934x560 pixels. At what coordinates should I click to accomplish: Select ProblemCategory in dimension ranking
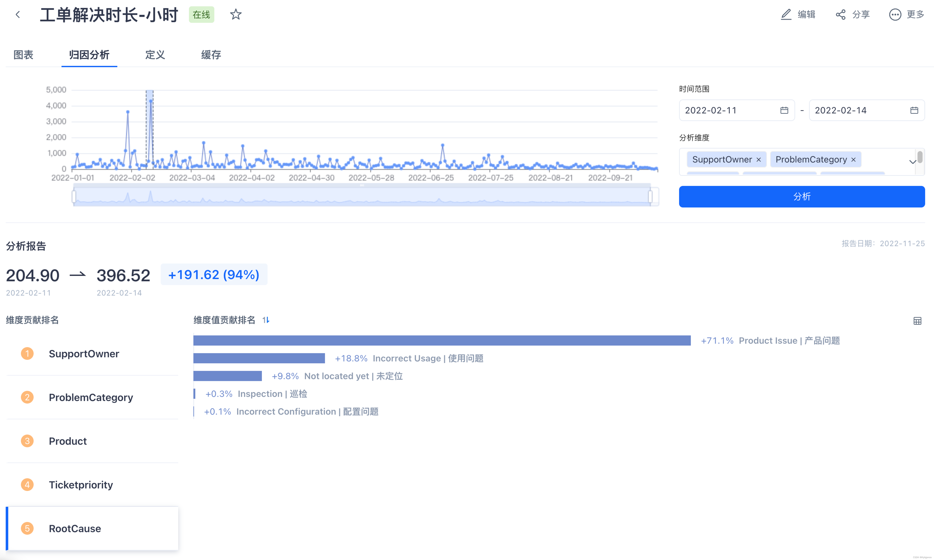(91, 397)
